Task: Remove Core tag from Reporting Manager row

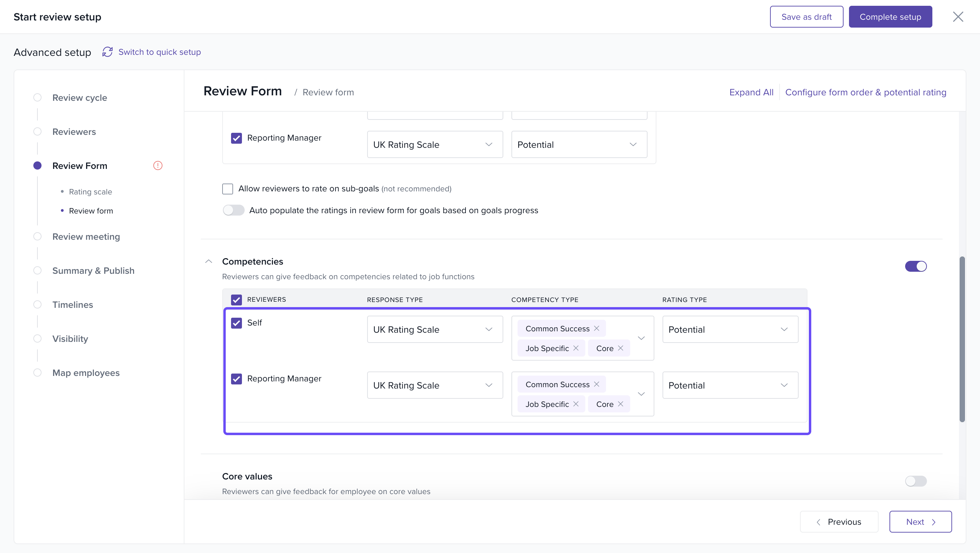Action: pyautogui.click(x=620, y=404)
